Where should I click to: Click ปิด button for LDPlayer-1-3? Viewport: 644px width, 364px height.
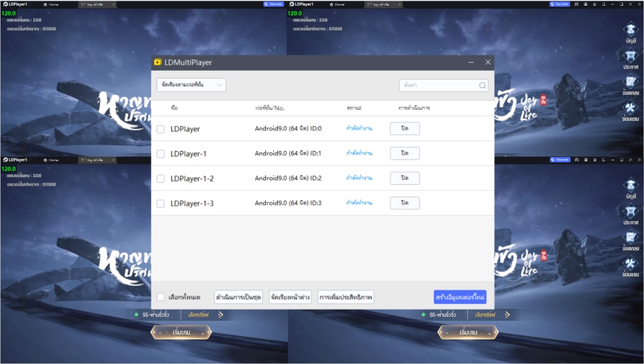405,202
